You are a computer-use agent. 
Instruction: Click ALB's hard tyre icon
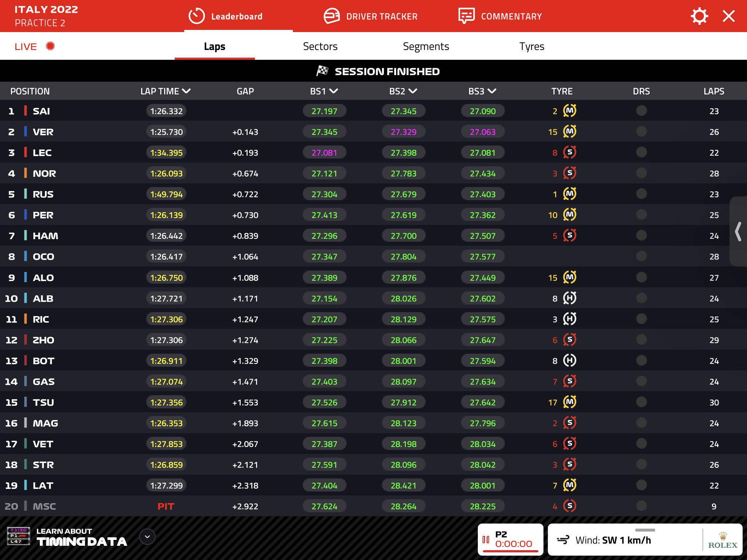point(570,298)
